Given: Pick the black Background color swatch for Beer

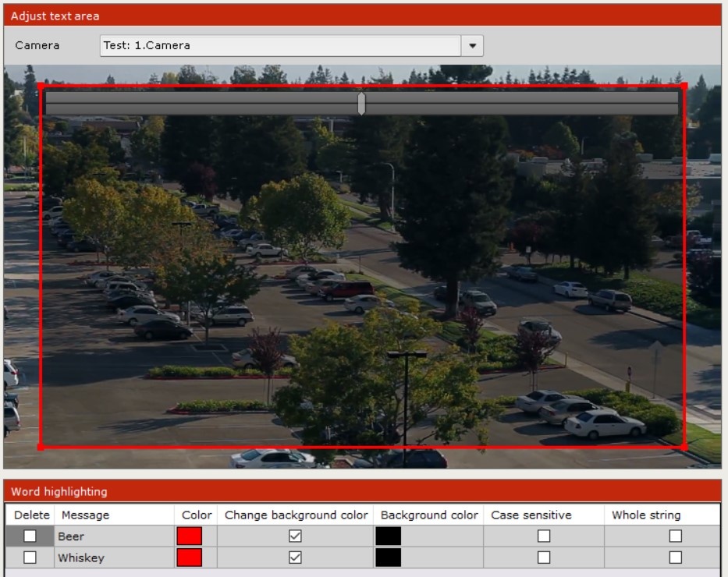Looking at the screenshot, I should click(388, 536).
